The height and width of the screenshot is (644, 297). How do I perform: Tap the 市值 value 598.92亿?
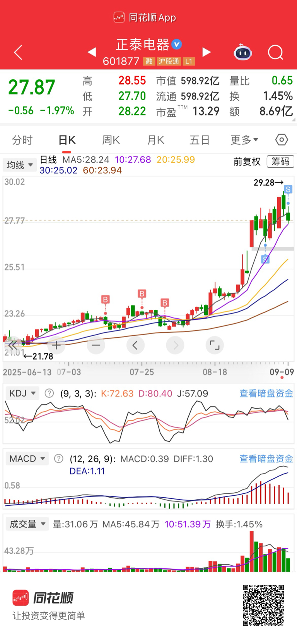pos(200,81)
